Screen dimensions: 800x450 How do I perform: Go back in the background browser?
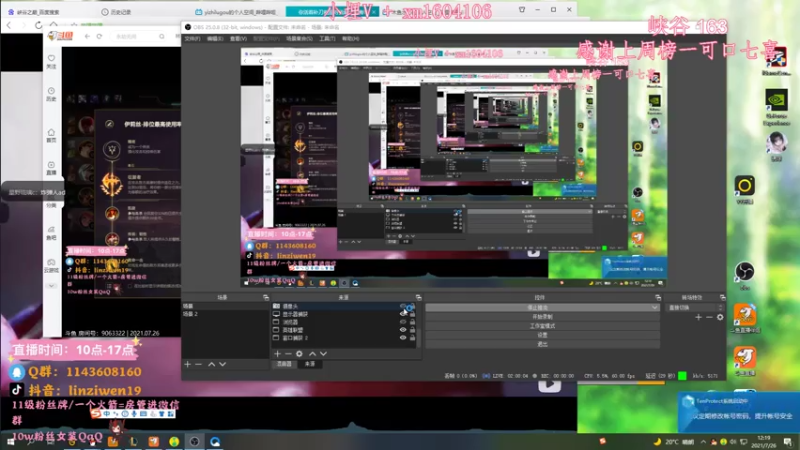click(x=9, y=24)
